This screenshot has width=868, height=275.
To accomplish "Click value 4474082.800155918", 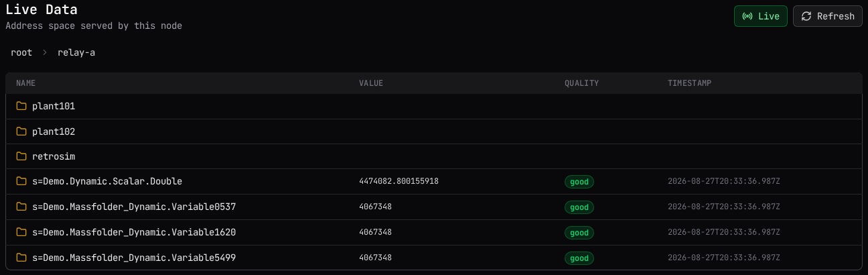I will tap(399, 181).
